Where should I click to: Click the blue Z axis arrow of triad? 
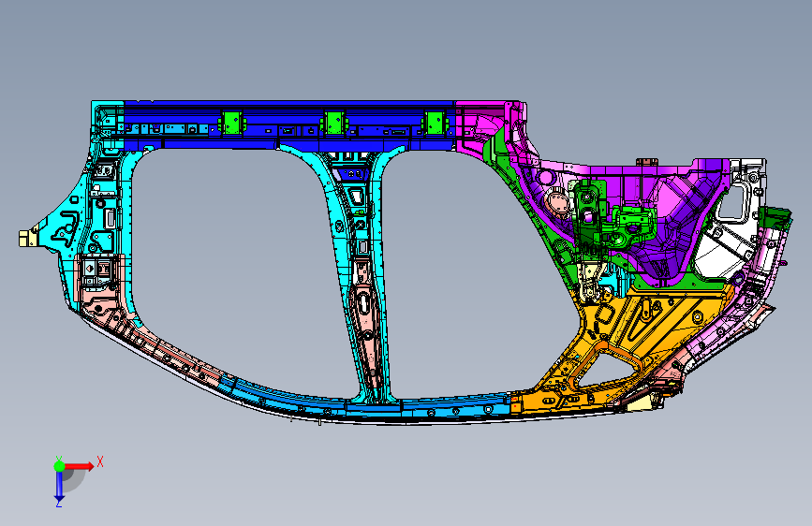[59, 488]
